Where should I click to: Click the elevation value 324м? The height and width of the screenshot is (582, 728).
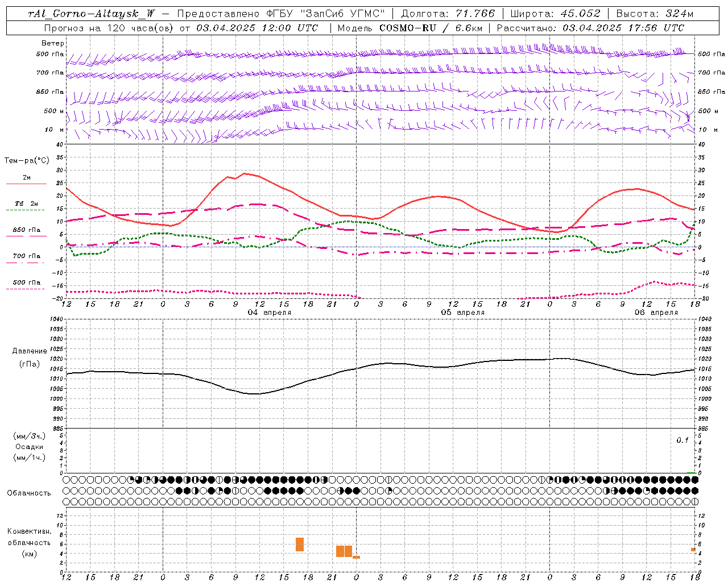pos(680,14)
